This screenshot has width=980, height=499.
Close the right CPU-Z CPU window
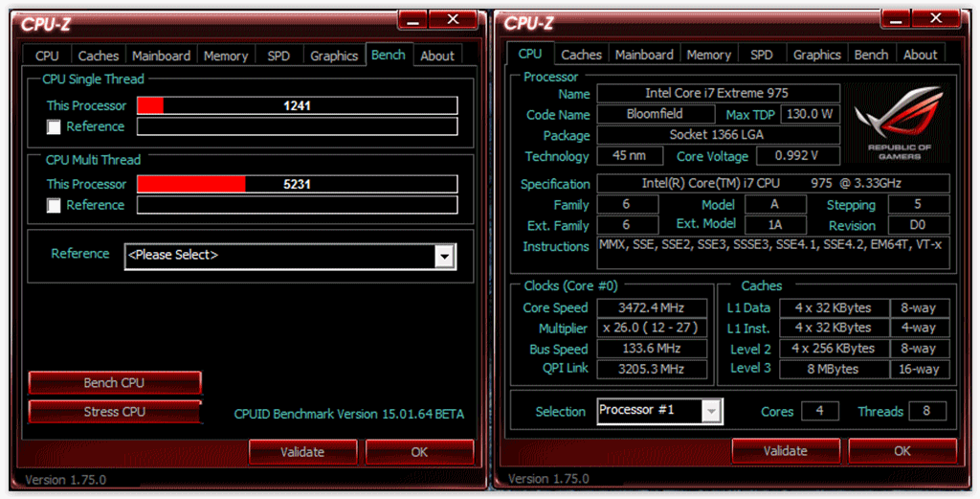[x=936, y=19]
